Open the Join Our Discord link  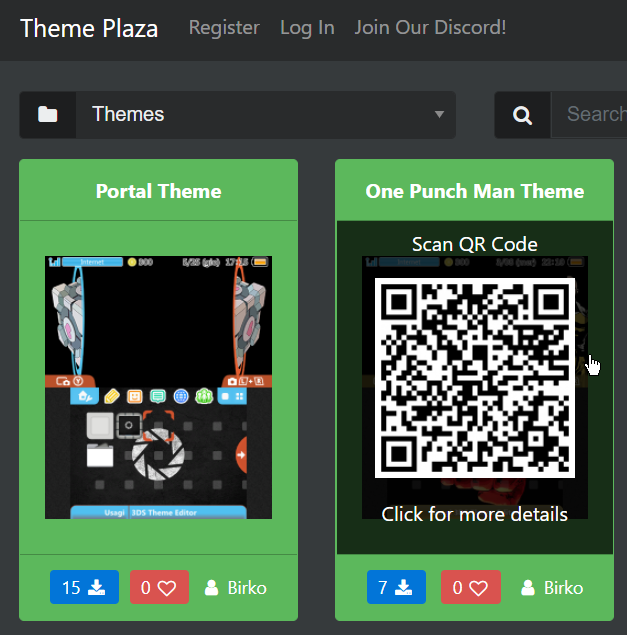[430, 28]
